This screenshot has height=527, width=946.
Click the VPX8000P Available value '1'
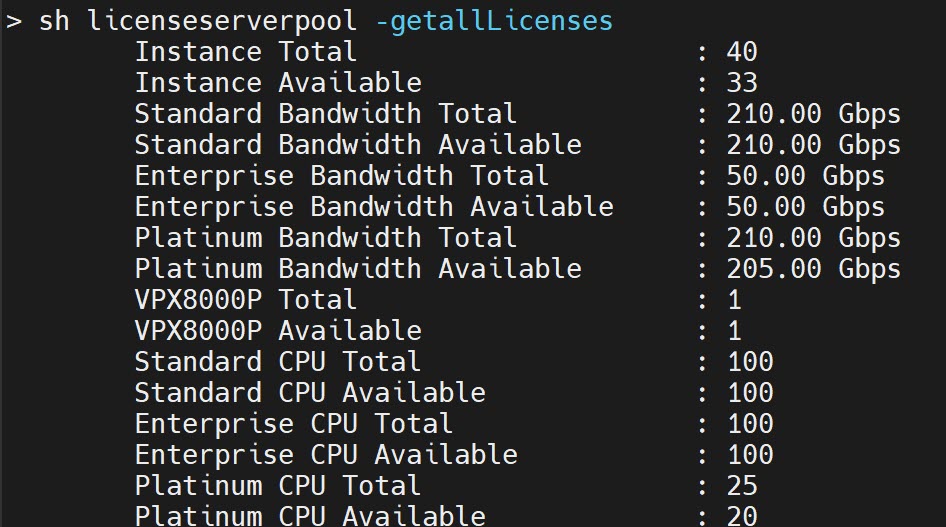coord(734,331)
